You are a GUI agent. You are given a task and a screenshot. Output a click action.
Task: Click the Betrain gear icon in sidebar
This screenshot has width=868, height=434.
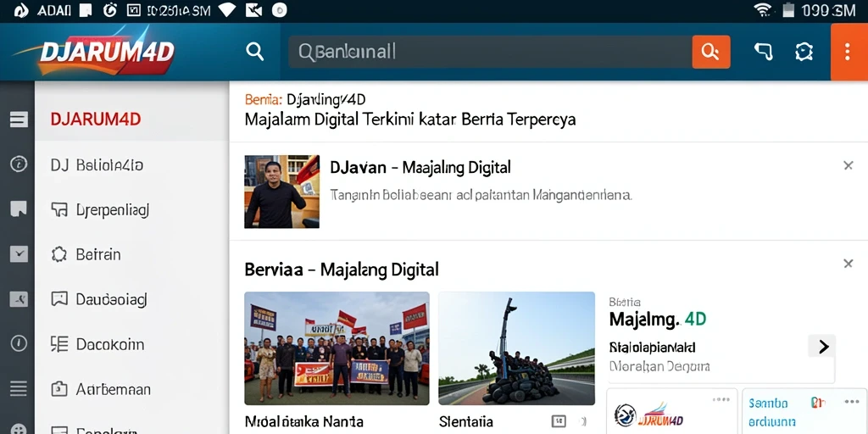[x=58, y=254]
